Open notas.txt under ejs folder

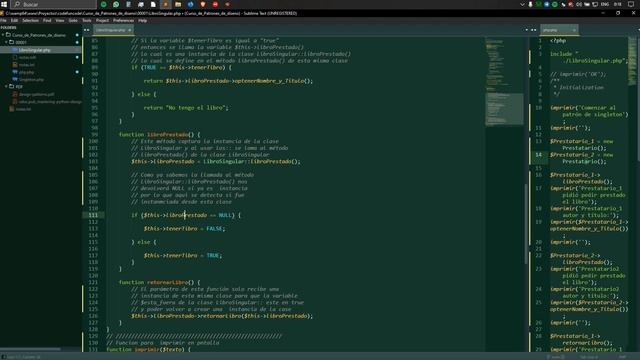[23, 109]
